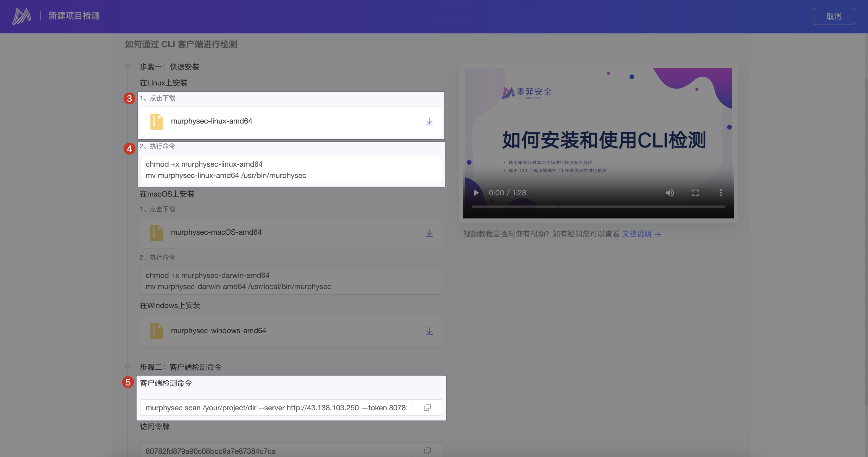Download the murphysec-windows-amd64 file via arrow
The width and height of the screenshot is (868, 457).
(x=429, y=331)
